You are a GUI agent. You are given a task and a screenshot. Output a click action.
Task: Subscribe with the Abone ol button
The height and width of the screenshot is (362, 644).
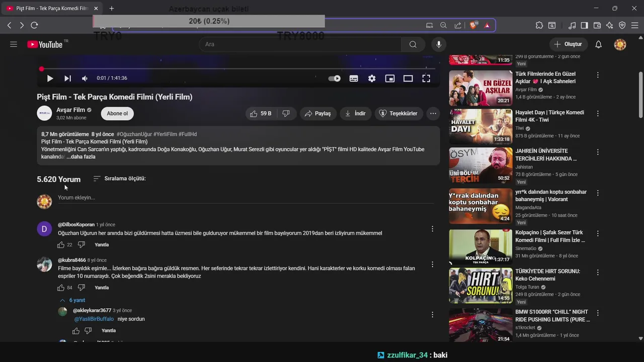[117, 114]
